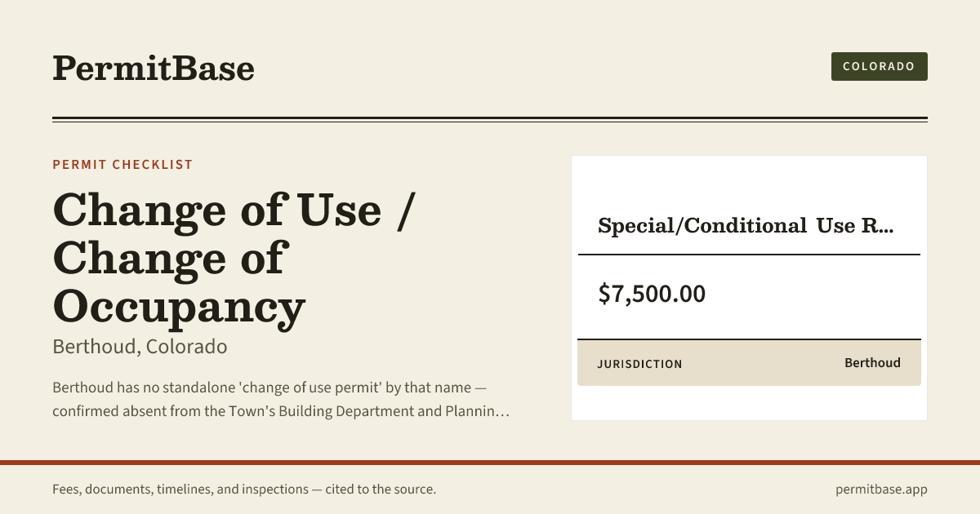
Task: Click the Berthoud jurisdiction value
Action: [x=872, y=362]
